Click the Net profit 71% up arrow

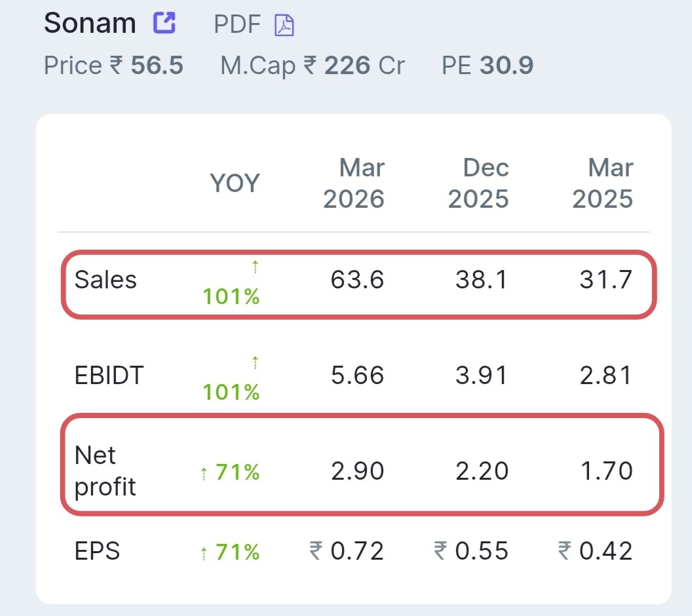[203, 474]
